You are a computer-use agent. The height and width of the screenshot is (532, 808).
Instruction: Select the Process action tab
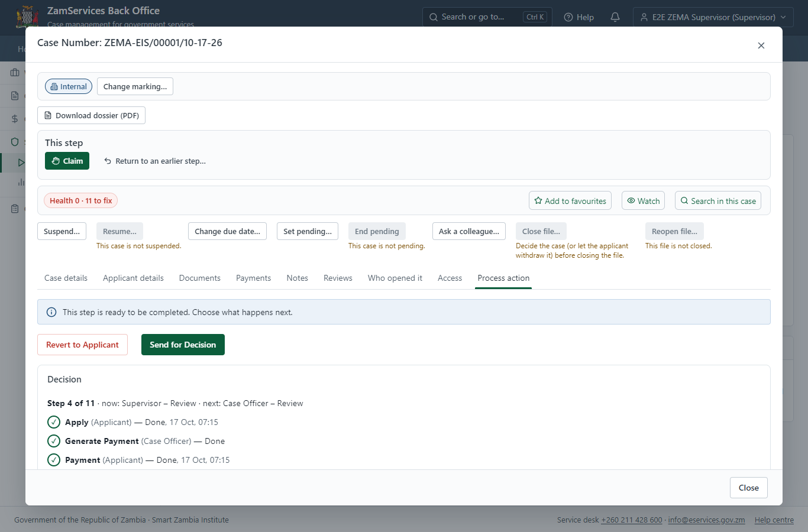[503, 278]
